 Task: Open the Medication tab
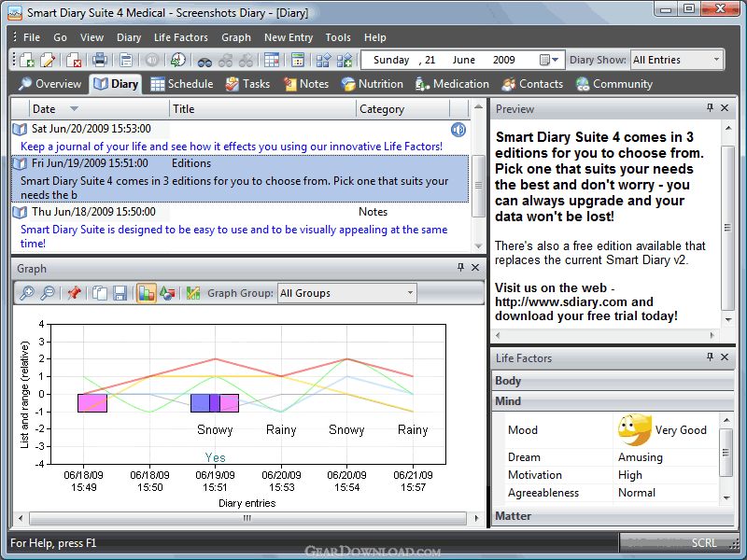tap(452, 84)
